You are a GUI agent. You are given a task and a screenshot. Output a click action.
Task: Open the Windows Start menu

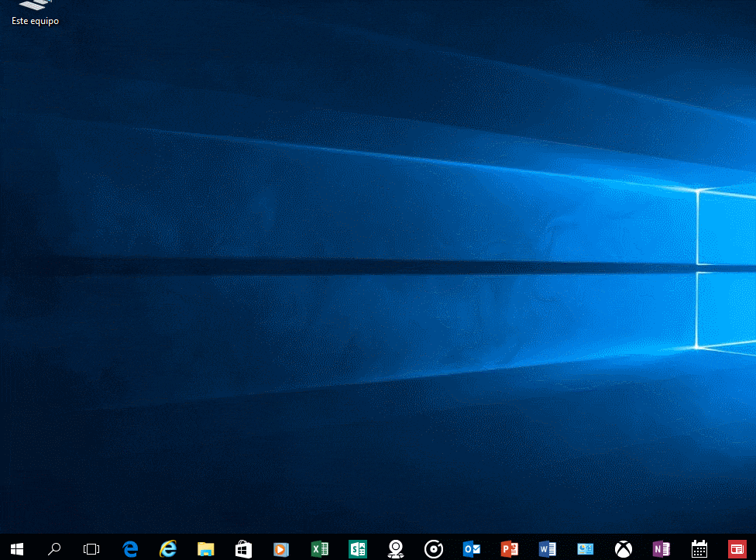click(17, 549)
